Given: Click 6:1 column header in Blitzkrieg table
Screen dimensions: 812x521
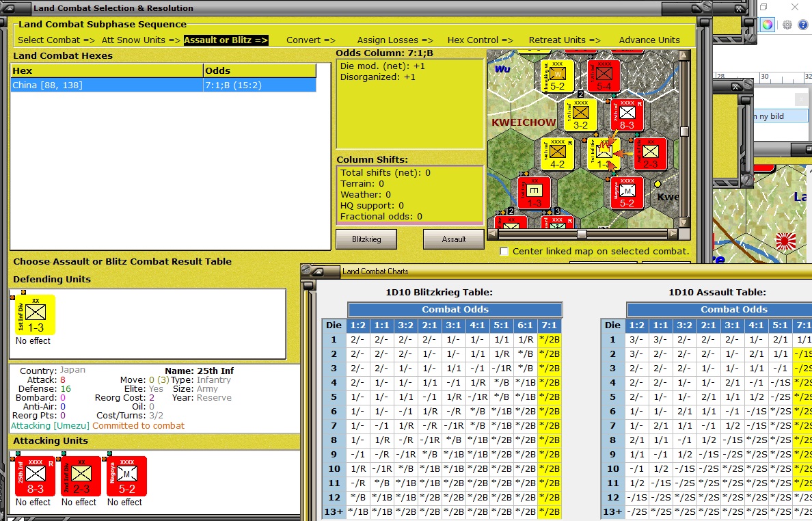Looking at the screenshot, I should pyautogui.click(x=526, y=325).
